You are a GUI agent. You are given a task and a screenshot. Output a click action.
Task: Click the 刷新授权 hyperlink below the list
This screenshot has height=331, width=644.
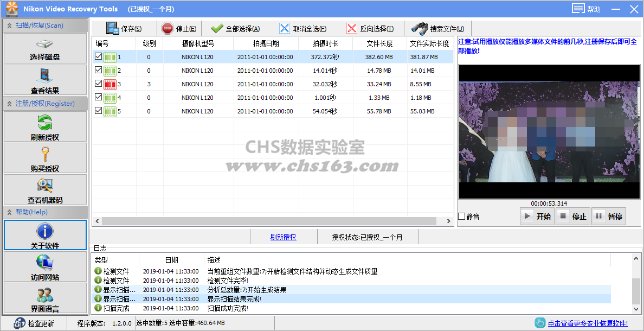284,237
